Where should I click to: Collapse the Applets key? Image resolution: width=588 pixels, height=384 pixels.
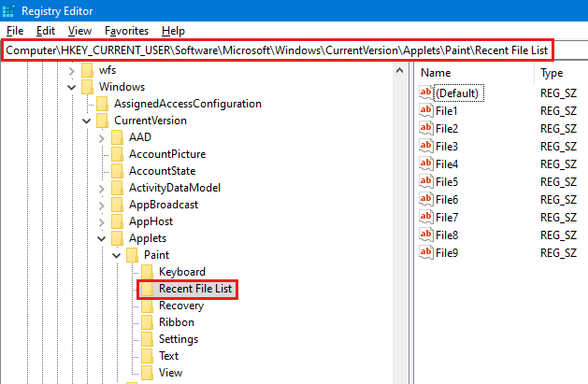click(x=101, y=238)
